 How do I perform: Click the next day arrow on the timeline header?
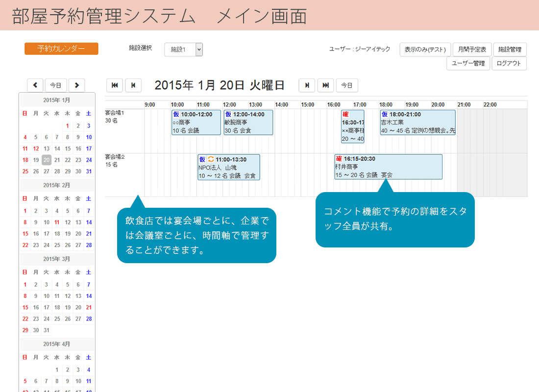click(x=307, y=85)
